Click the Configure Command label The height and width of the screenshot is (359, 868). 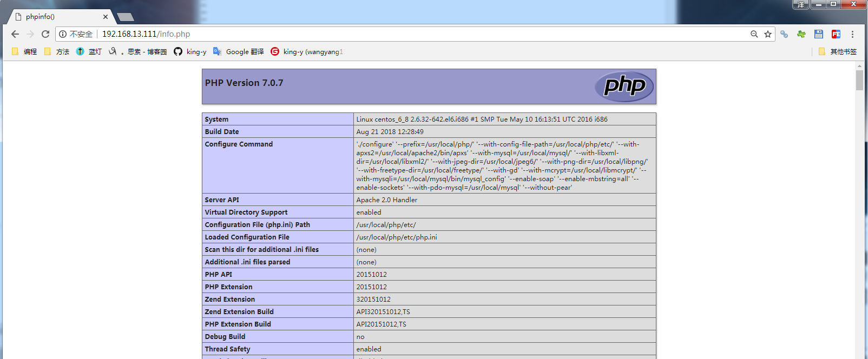[239, 144]
